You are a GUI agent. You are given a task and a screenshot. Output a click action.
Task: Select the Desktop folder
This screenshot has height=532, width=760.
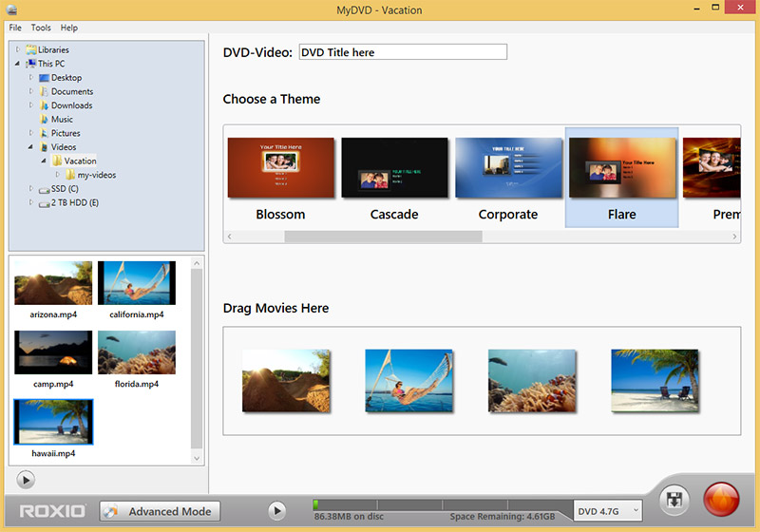pyautogui.click(x=61, y=78)
